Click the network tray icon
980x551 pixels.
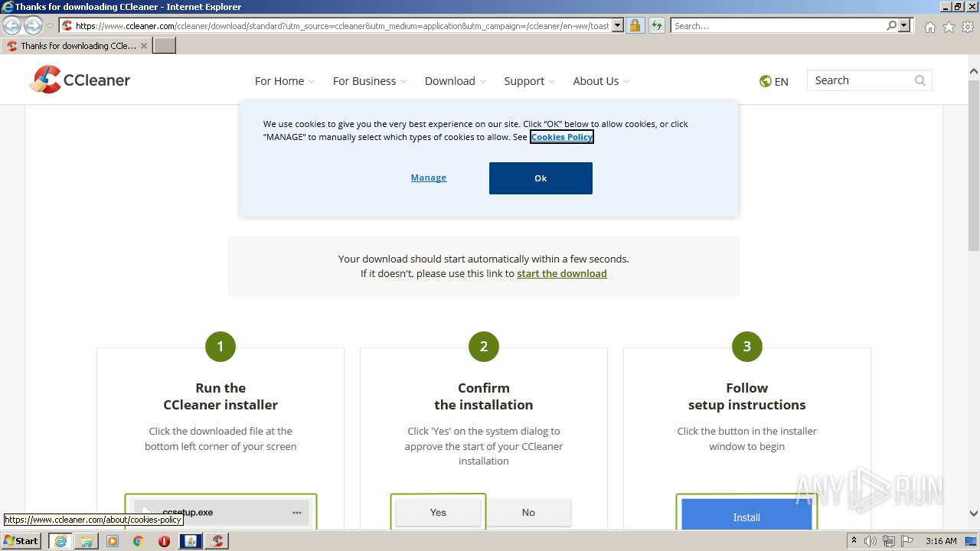(x=889, y=541)
